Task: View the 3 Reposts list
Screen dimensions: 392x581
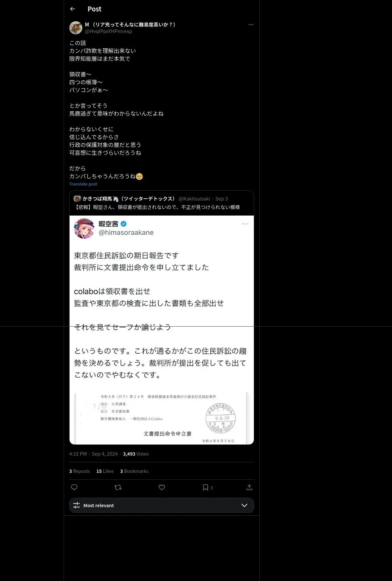Action: pyautogui.click(x=79, y=471)
